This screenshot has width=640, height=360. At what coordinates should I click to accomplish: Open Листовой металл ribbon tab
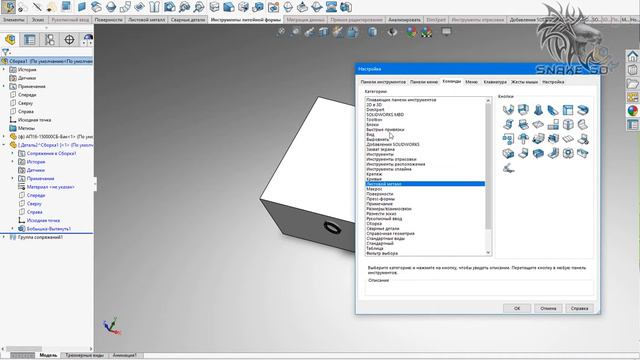147,20
